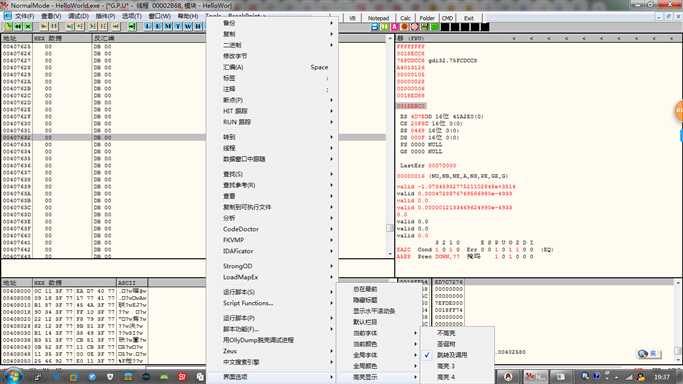
Task: Click the Notepad shortcut button
Action: pos(378,18)
